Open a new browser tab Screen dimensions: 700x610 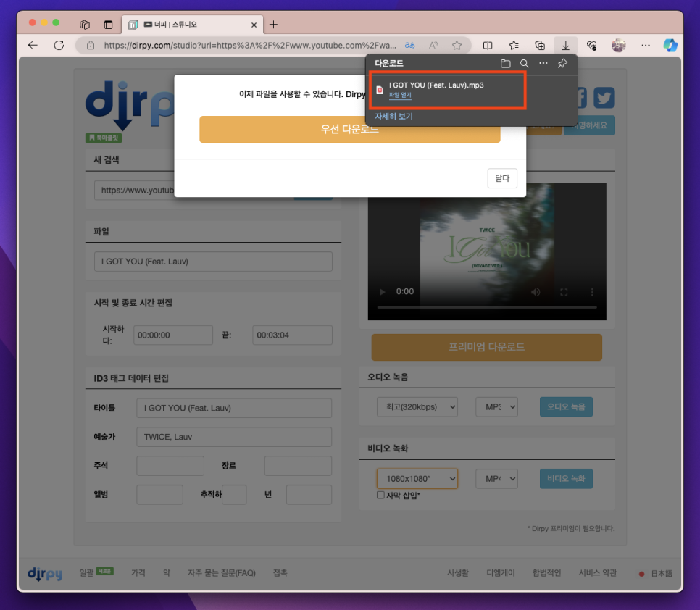pyautogui.click(x=274, y=25)
